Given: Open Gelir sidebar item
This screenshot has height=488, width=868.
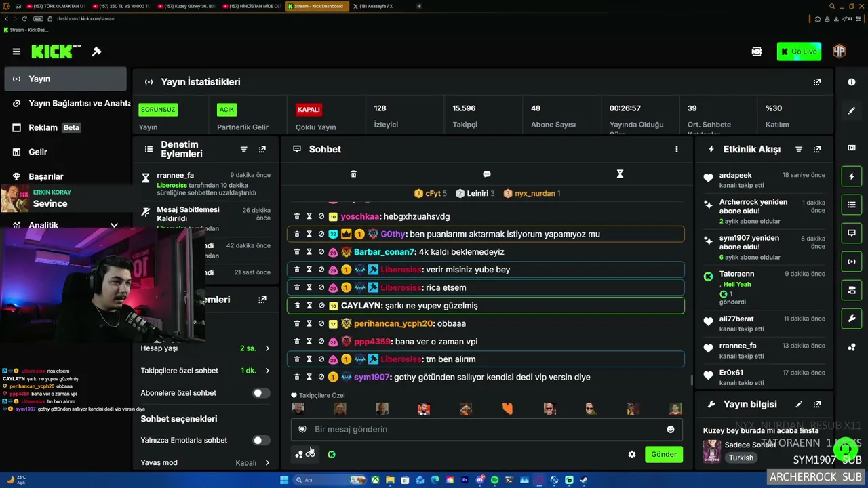Looking at the screenshot, I should pyautogui.click(x=65, y=152).
